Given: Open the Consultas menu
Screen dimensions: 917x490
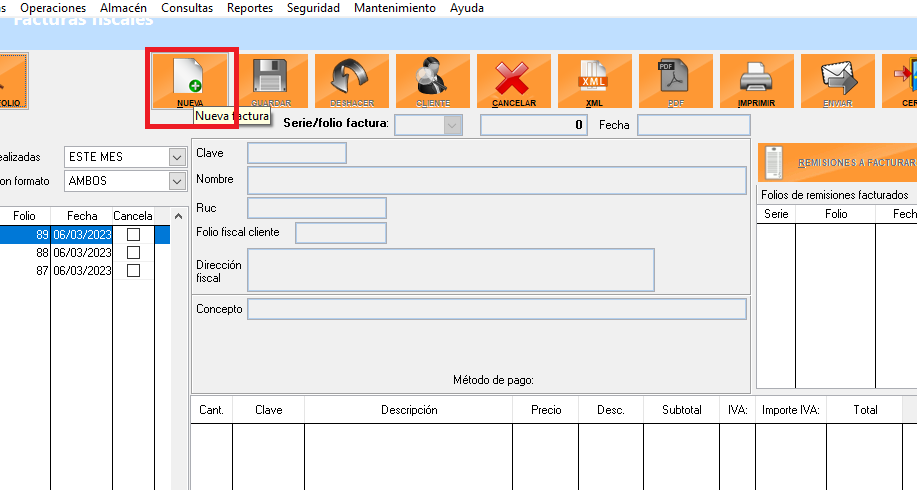Looking at the screenshot, I should (x=187, y=8).
